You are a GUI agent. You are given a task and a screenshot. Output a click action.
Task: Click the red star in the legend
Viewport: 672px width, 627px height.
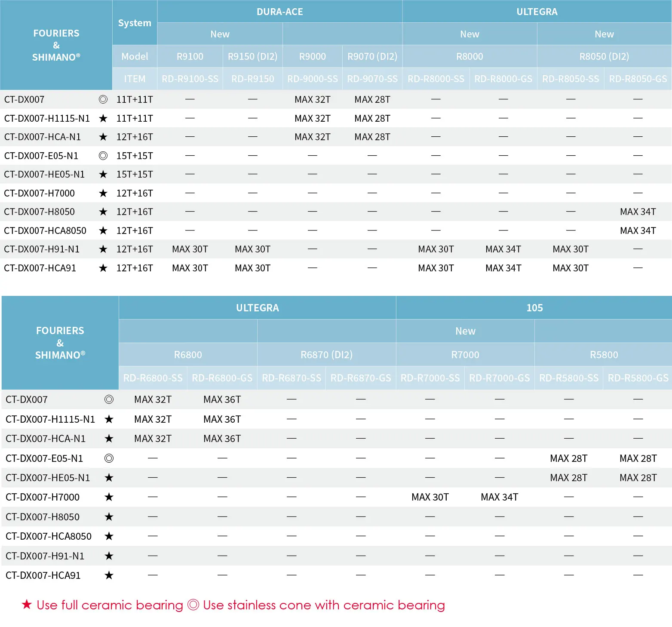tap(27, 605)
